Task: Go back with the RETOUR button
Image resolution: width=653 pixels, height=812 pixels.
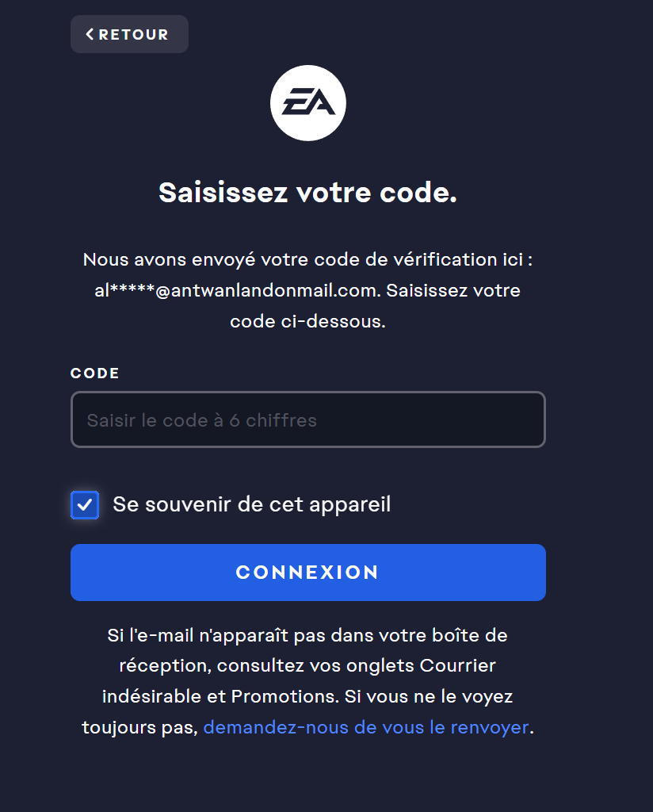Action: coord(129,34)
